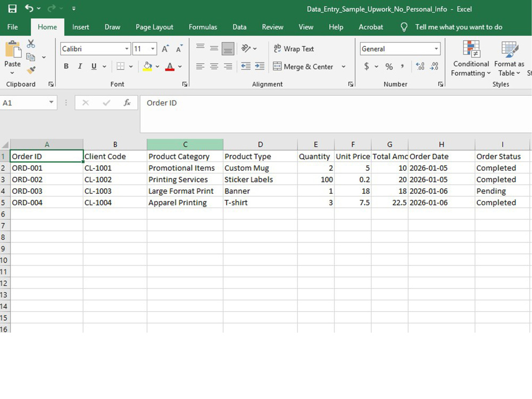532x399 pixels.
Task: Open Format as Table gallery
Action: (509, 59)
